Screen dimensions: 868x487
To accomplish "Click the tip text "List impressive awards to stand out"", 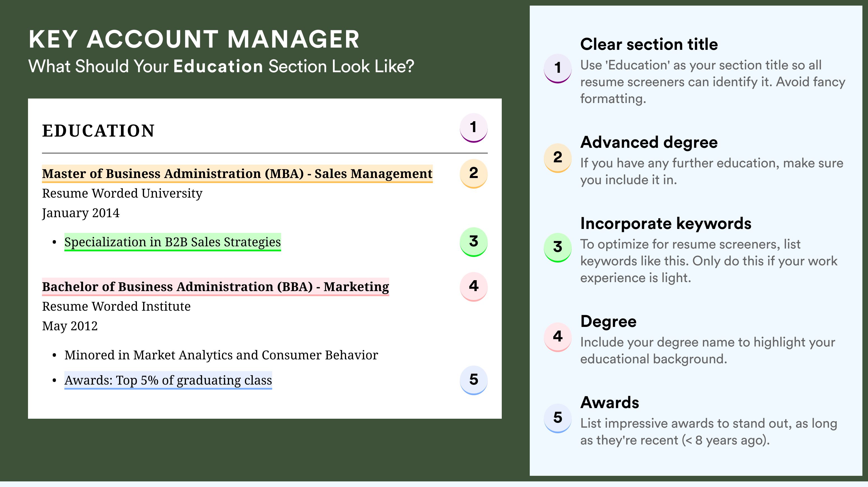I will [x=709, y=432].
